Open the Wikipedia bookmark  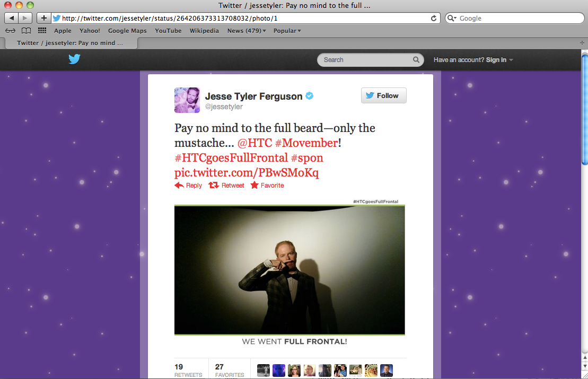point(204,31)
